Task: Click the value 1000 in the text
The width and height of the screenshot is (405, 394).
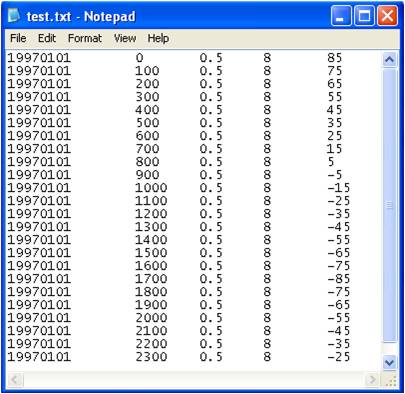Action: click(151, 188)
